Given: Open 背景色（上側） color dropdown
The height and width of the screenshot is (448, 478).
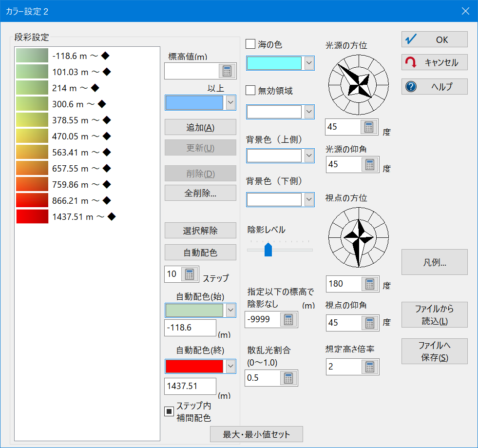Looking at the screenshot, I should 309,156.
